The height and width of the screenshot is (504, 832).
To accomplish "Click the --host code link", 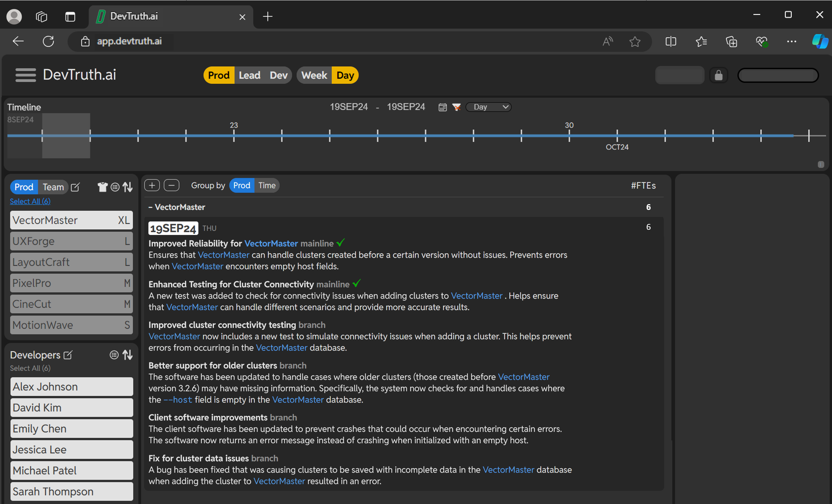I will pos(178,400).
